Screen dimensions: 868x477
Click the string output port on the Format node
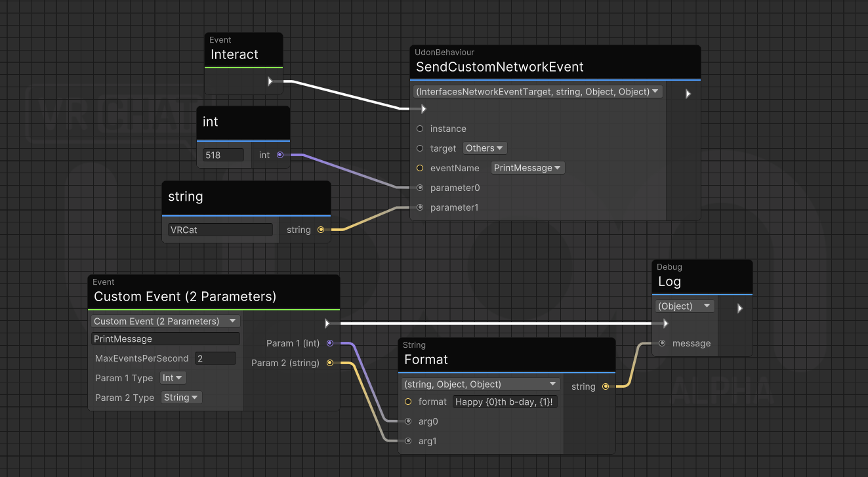(x=604, y=386)
